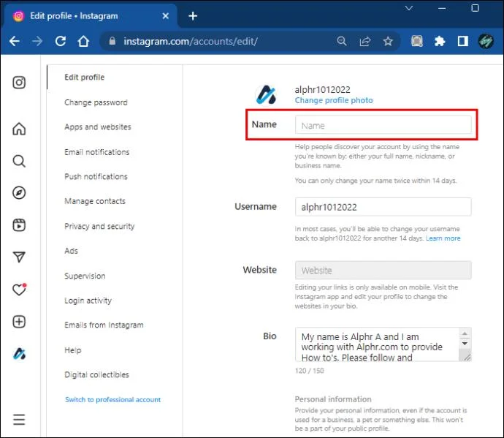Click the browser address bar URL

(191, 41)
